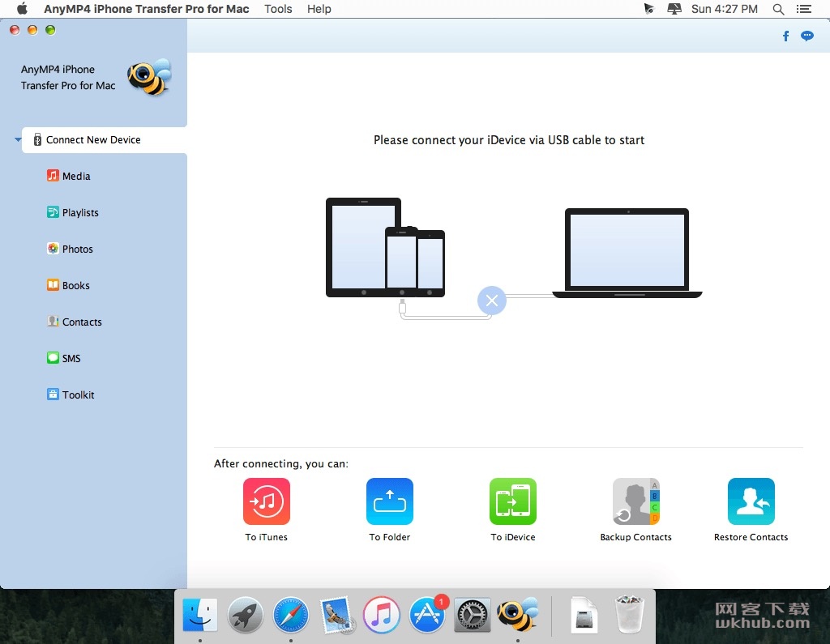Viewport: 830px width, 644px height.
Task: Open the Mail stamp icon in dock
Action: pyautogui.click(x=336, y=615)
